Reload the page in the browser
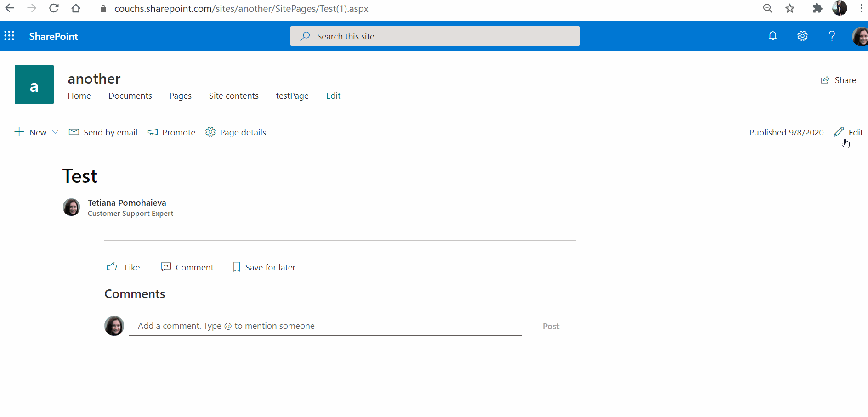868x417 pixels. click(54, 8)
